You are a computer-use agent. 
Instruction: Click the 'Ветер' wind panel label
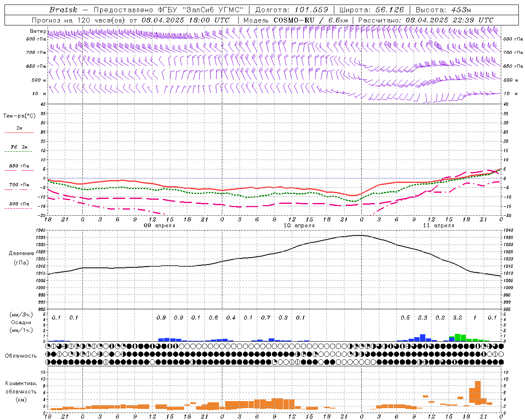pyautogui.click(x=38, y=31)
